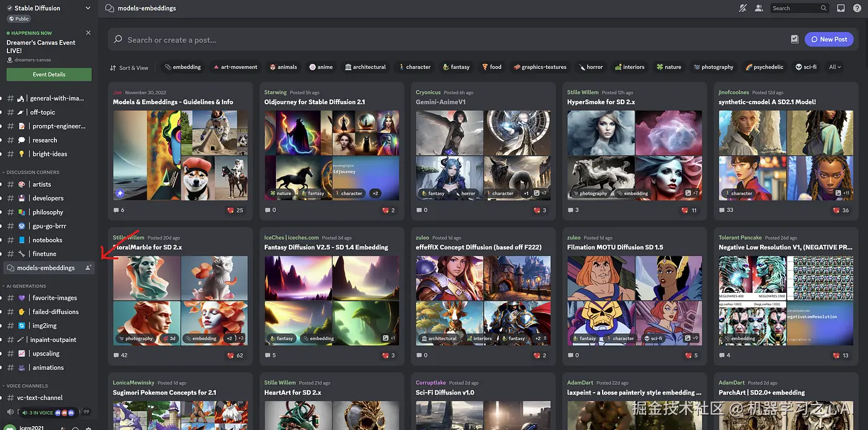The image size is (868, 430).
Task: Click the magnifier in the top-right Search box
Action: click(823, 7)
